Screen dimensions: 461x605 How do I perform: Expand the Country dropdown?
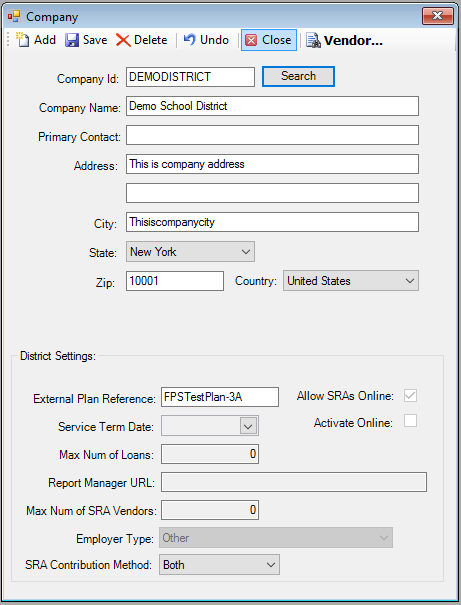click(351, 281)
